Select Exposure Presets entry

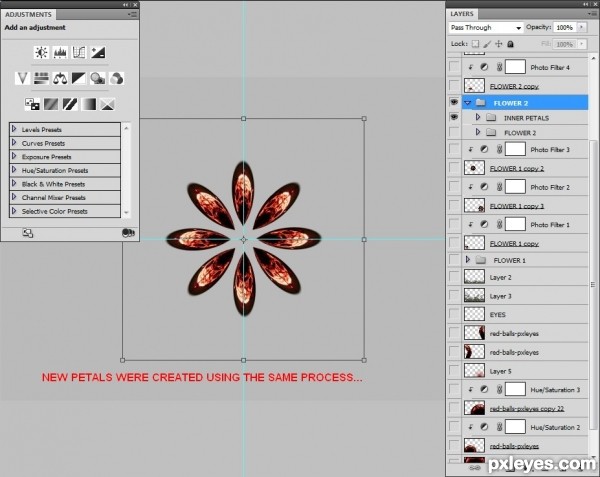[x=65, y=157]
